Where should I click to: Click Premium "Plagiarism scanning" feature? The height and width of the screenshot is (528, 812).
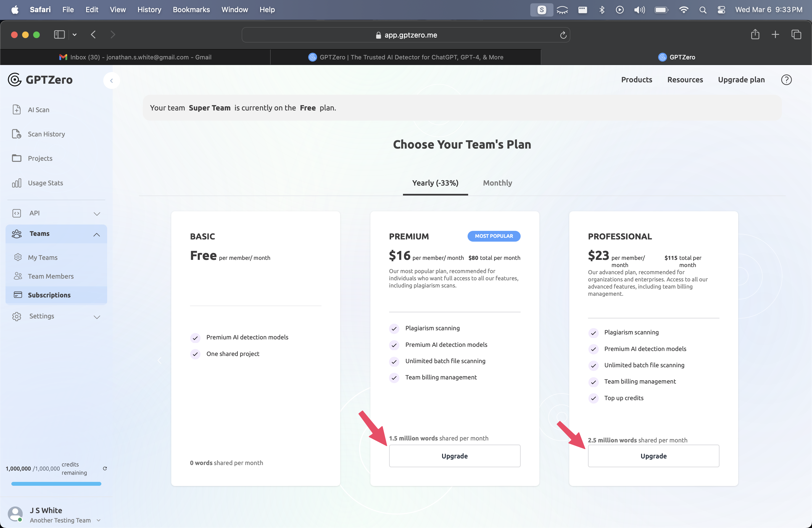pos(432,328)
